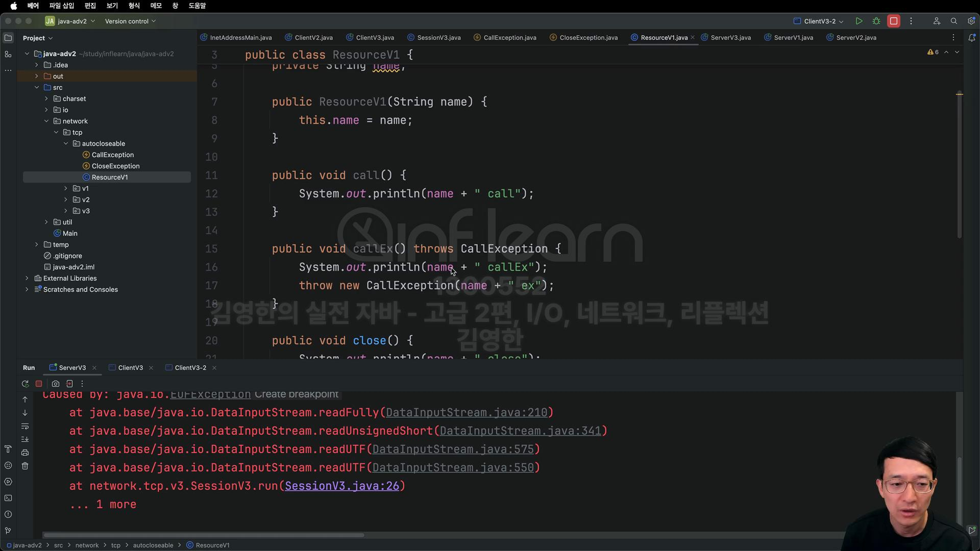Screen dimensions: 980x551
Task: Expand the out folder
Action: point(37,77)
